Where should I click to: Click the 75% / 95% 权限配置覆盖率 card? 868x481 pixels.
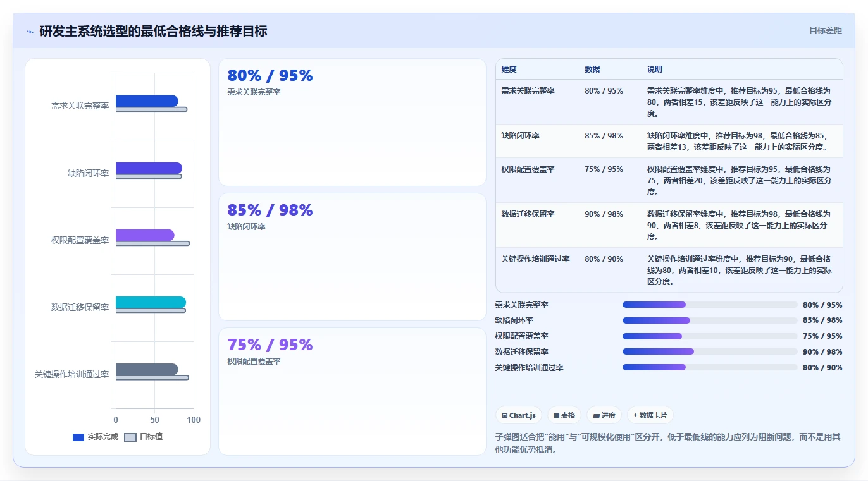352,391
